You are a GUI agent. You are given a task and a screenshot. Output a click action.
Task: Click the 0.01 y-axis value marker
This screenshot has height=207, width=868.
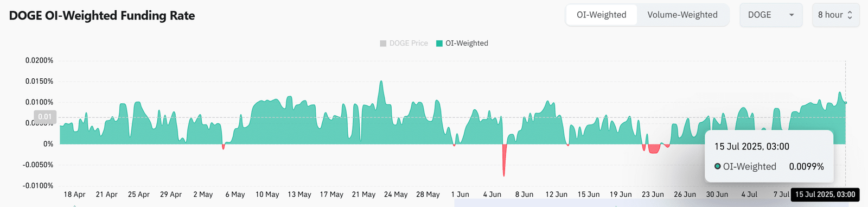(x=45, y=117)
